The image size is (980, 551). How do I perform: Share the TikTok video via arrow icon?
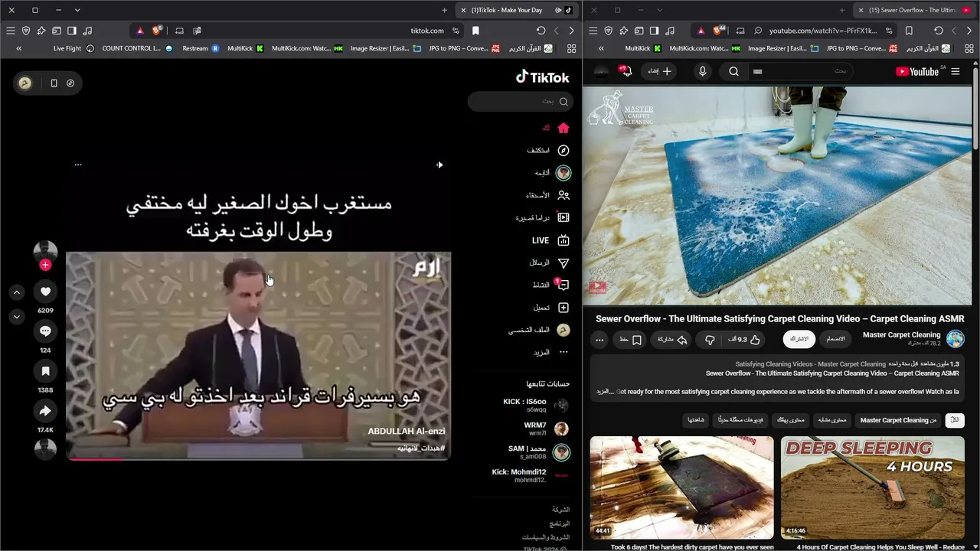pyautogui.click(x=45, y=411)
